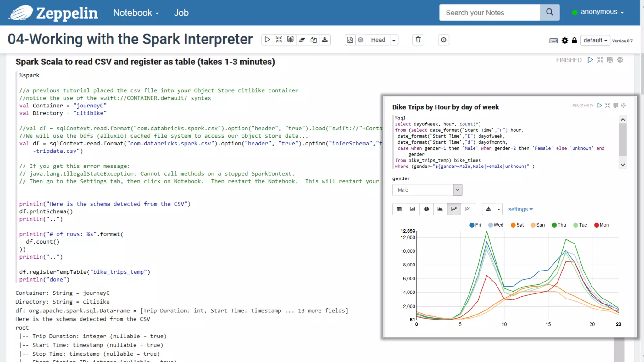The height and width of the screenshot is (362, 644).
Task: Open the cron scheduler clock icon
Action: (x=443, y=40)
